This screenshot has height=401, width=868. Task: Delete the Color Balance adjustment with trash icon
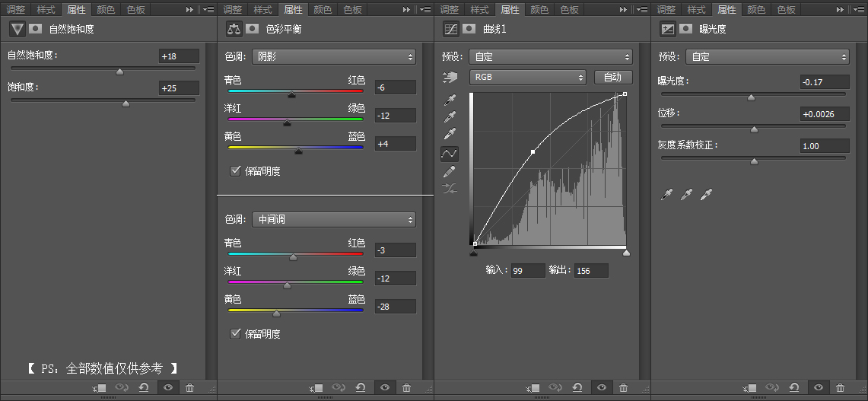click(407, 388)
